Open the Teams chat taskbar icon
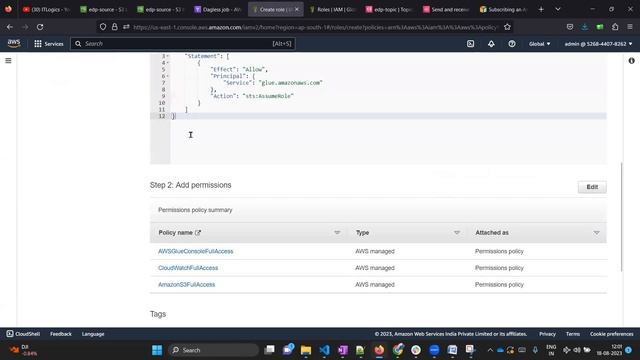 (288, 350)
